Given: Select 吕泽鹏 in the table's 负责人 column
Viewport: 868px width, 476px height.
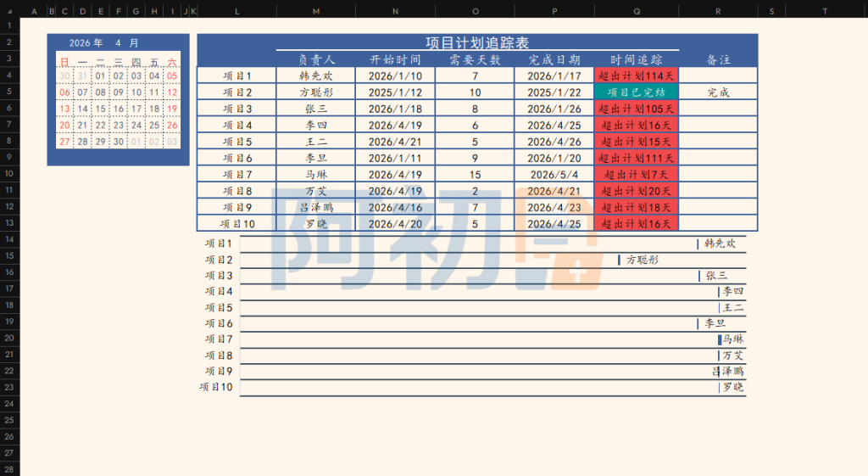Looking at the screenshot, I should point(315,208).
